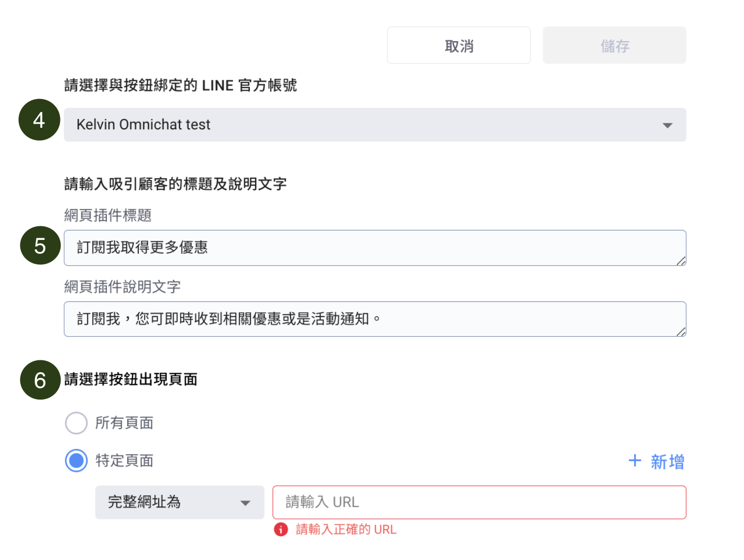Click the step 5 number badge
The image size is (744, 560).
coord(40,246)
